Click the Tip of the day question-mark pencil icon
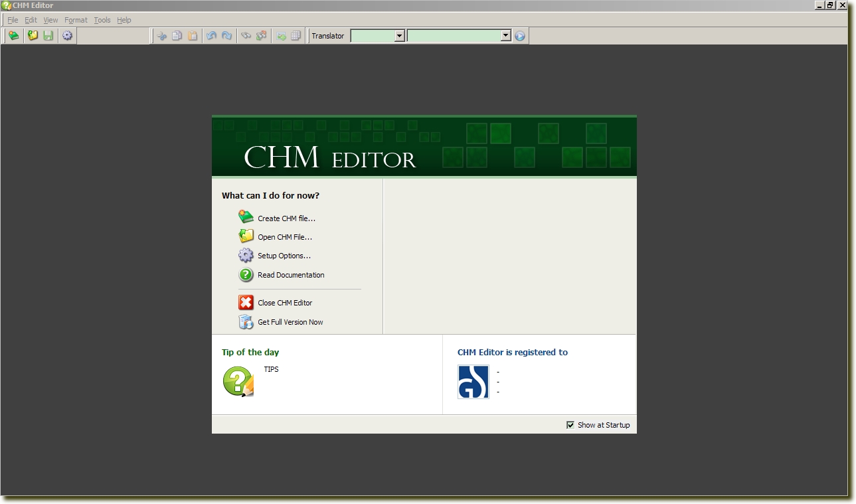This screenshot has width=856, height=504. 238,382
